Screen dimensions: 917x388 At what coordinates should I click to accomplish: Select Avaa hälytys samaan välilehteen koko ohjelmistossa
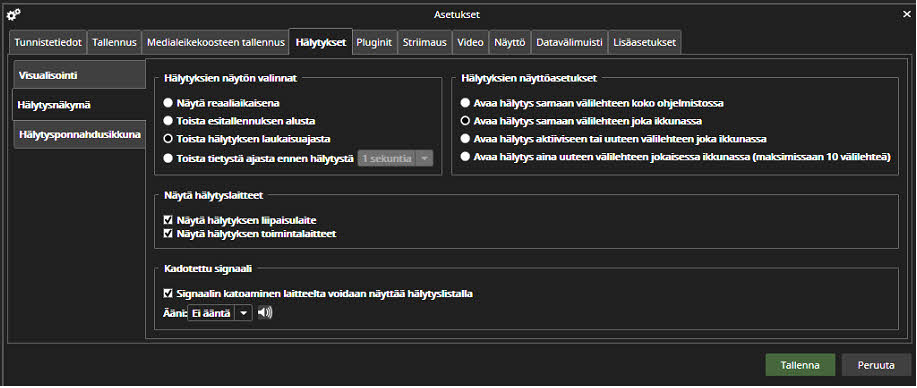[592, 103]
